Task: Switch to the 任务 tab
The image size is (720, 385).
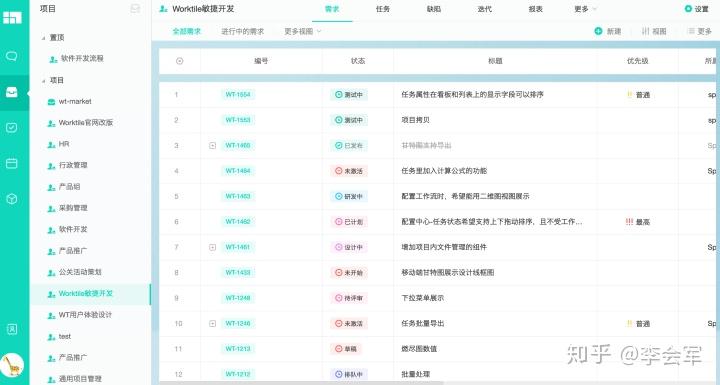Action: click(x=383, y=9)
